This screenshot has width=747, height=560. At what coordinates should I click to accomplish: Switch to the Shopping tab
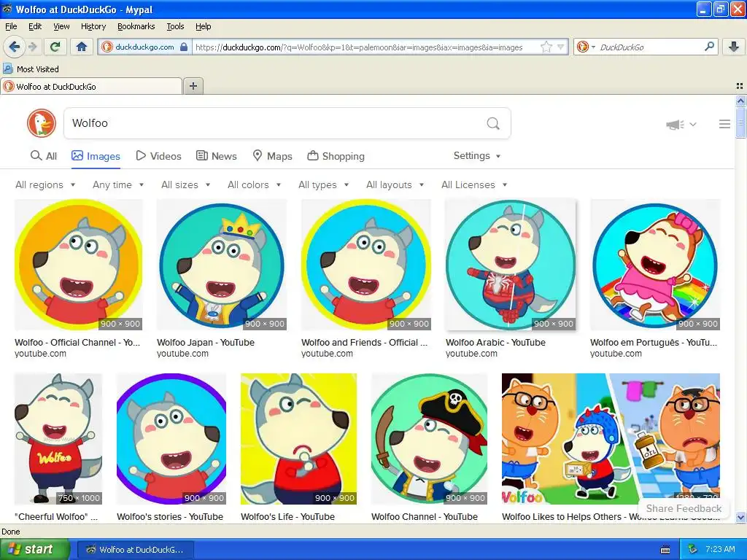(336, 156)
